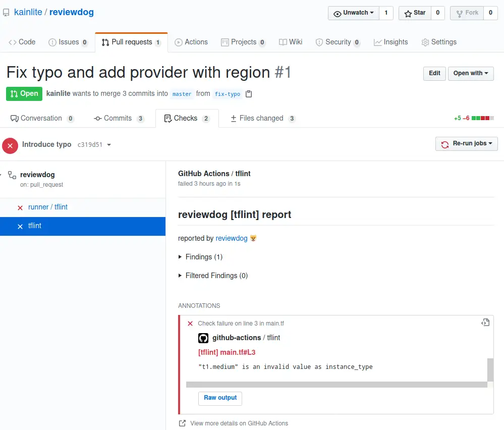Click the fix-typo branch label
Screen dimensions: 504x430
click(x=227, y=94)
